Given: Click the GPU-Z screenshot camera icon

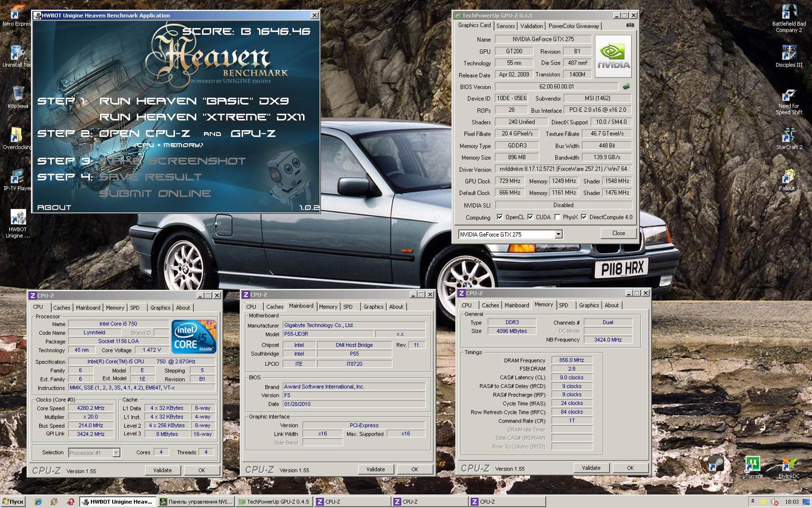Looking at the screenshot, I should tap(630, 25).
